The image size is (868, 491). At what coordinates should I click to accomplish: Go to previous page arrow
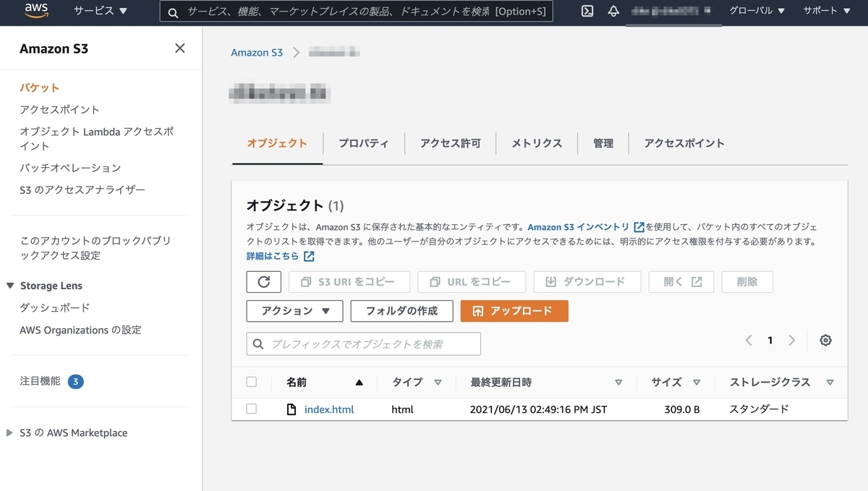pyautogui.click(x=749, y=341)
